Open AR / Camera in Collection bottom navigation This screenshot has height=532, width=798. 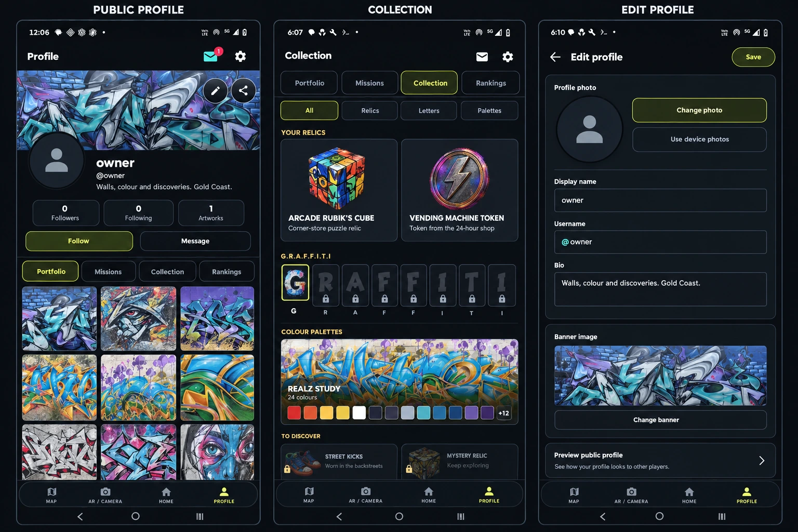click(366, 495)
